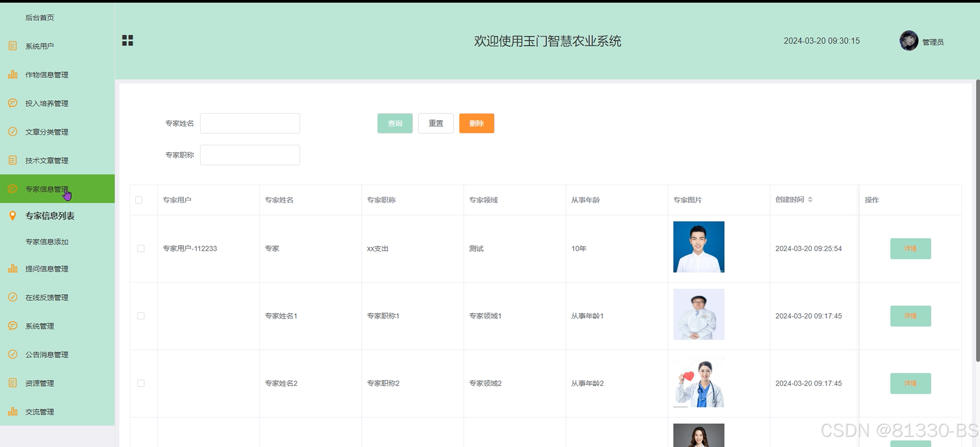Click the 系统用户 document icon in sidebar
Image resolution: width=980 pixels, height=447 pixels.
point(13,46)
